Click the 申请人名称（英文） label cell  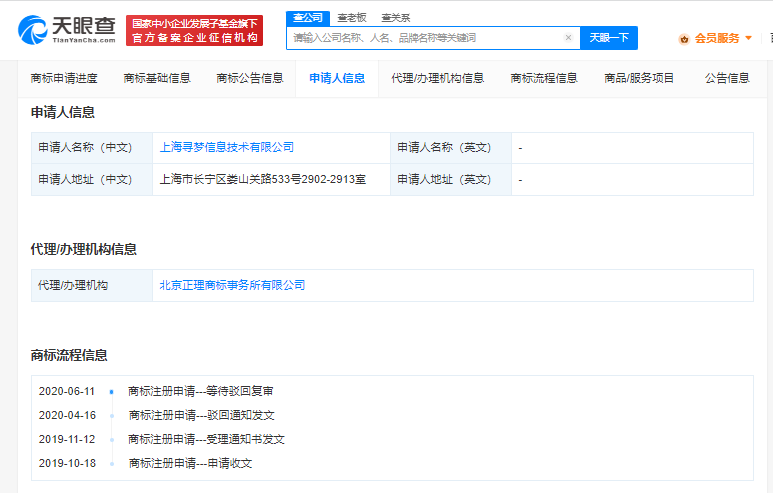451,148
